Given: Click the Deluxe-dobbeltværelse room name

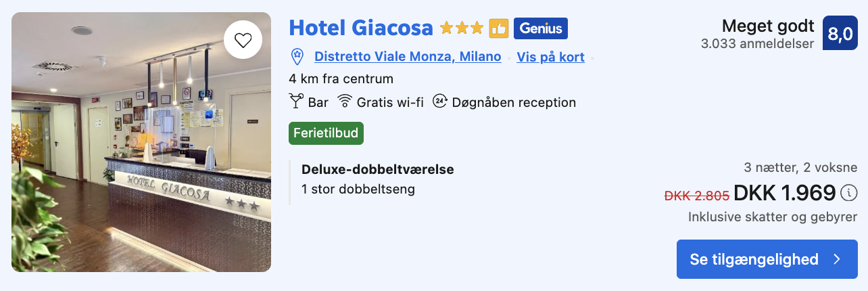Looking at the screenshot, I should click(378, 169).
